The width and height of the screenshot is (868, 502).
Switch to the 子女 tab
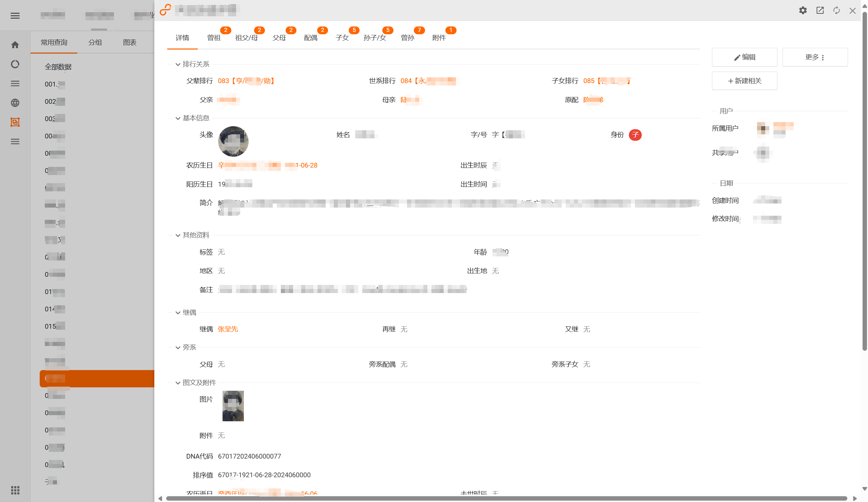[342, 38]
